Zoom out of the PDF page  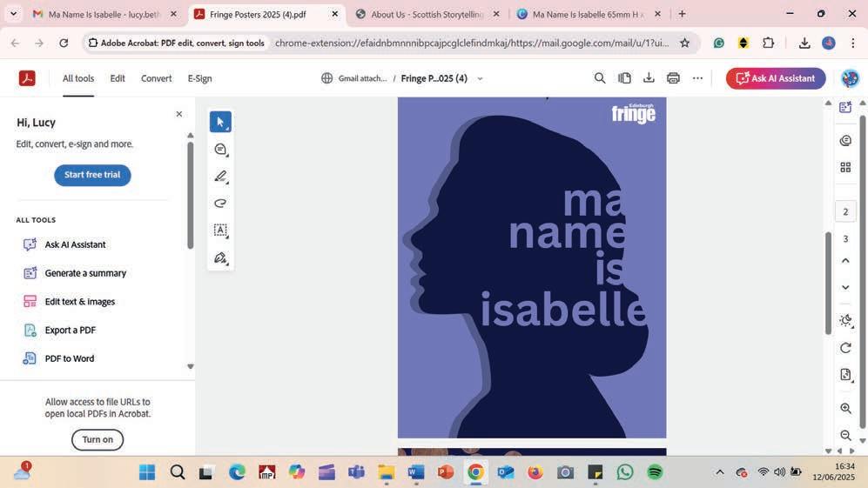[x=845, y=435]
